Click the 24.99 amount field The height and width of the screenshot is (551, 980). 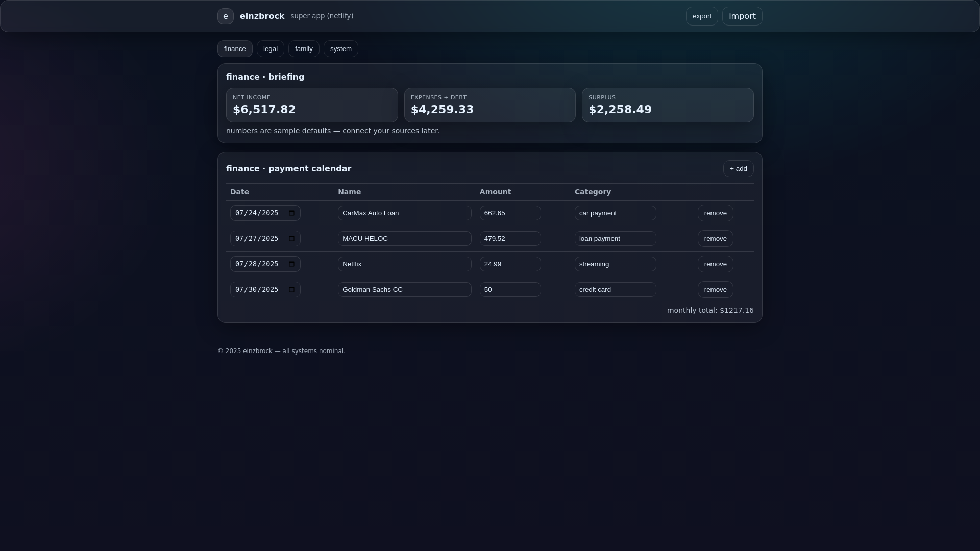tap(510, 264)
